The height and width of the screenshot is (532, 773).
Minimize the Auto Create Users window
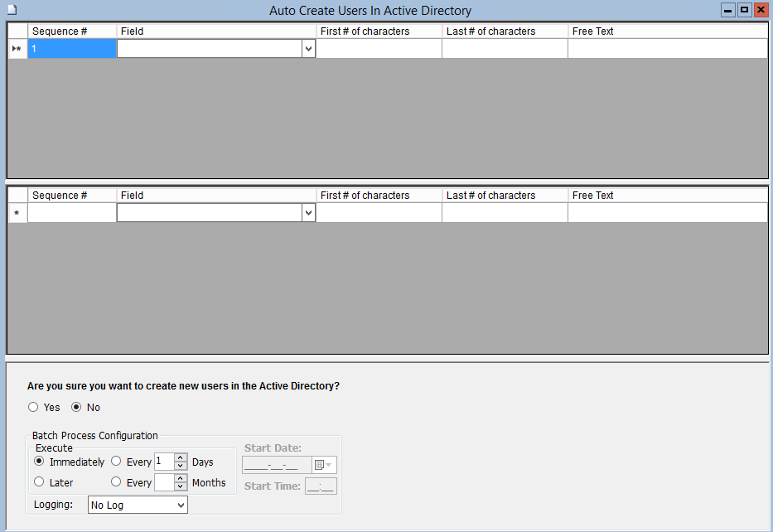pos(728,10)
